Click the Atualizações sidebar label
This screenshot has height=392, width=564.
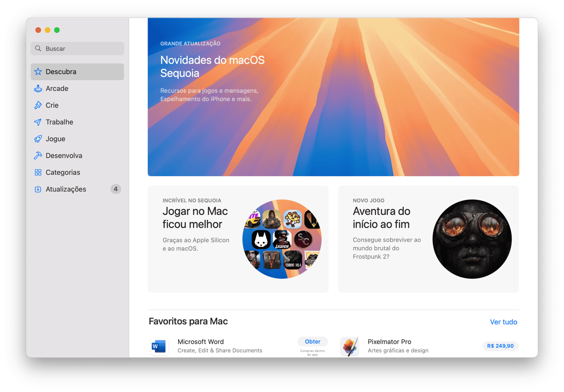(66, 189)
